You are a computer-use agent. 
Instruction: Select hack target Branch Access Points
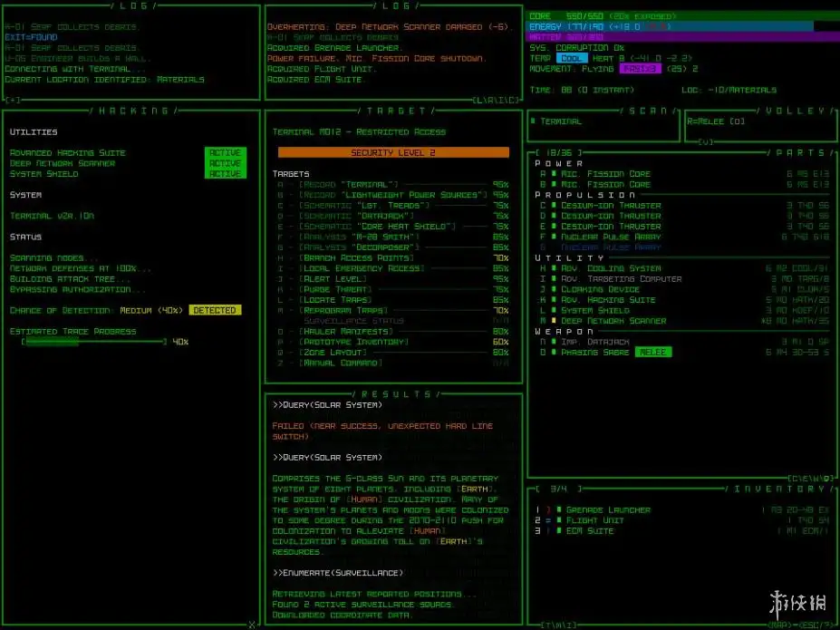pyautogui.click(x=393, y=258)
